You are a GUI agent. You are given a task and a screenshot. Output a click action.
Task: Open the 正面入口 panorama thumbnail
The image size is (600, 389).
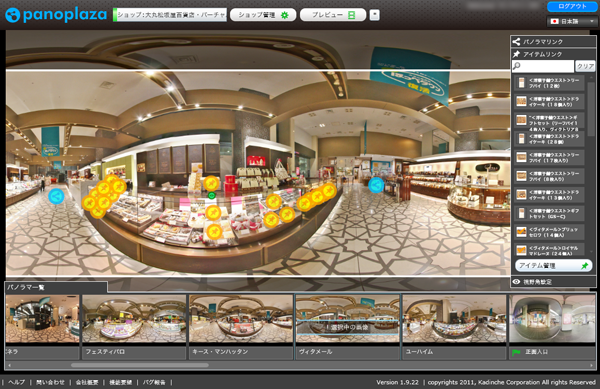point(552,319)
